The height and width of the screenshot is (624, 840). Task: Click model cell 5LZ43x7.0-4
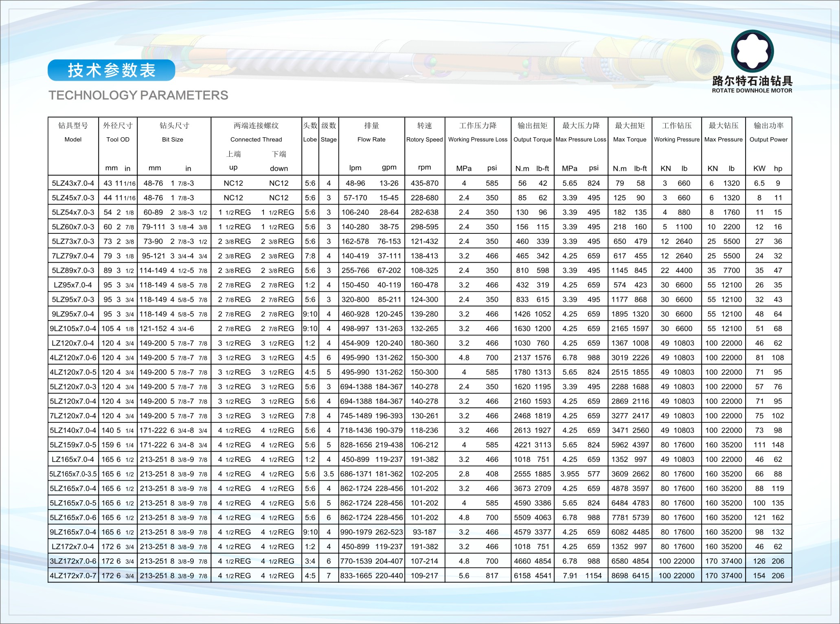tap(73, 183)
